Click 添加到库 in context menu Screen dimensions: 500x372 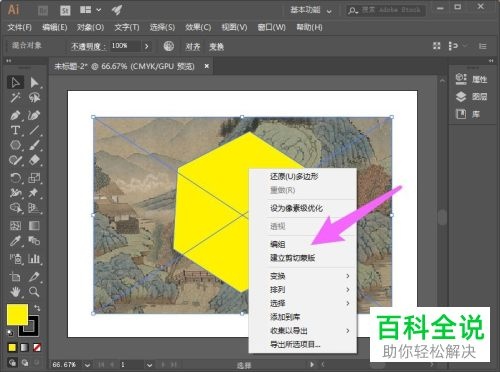pyautogui.click(x=285, y=317)
